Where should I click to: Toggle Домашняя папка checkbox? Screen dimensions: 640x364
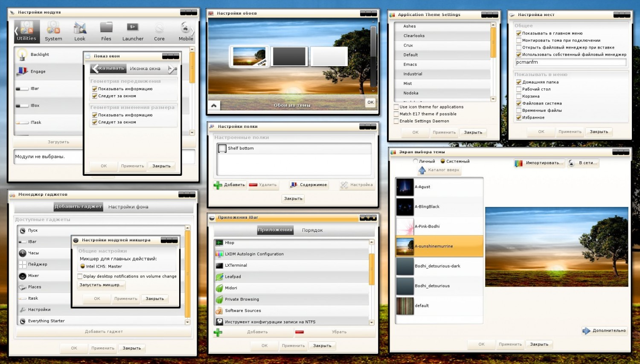519,82
